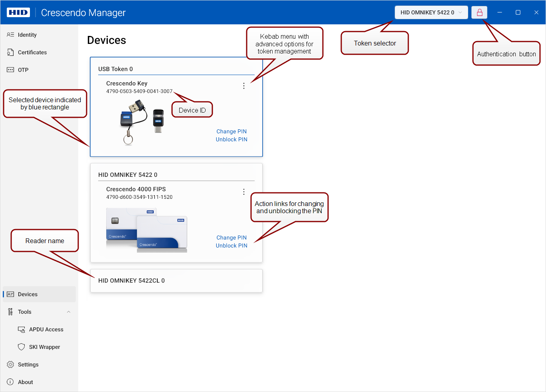Click the Crescendo Key USB token image

142,122
